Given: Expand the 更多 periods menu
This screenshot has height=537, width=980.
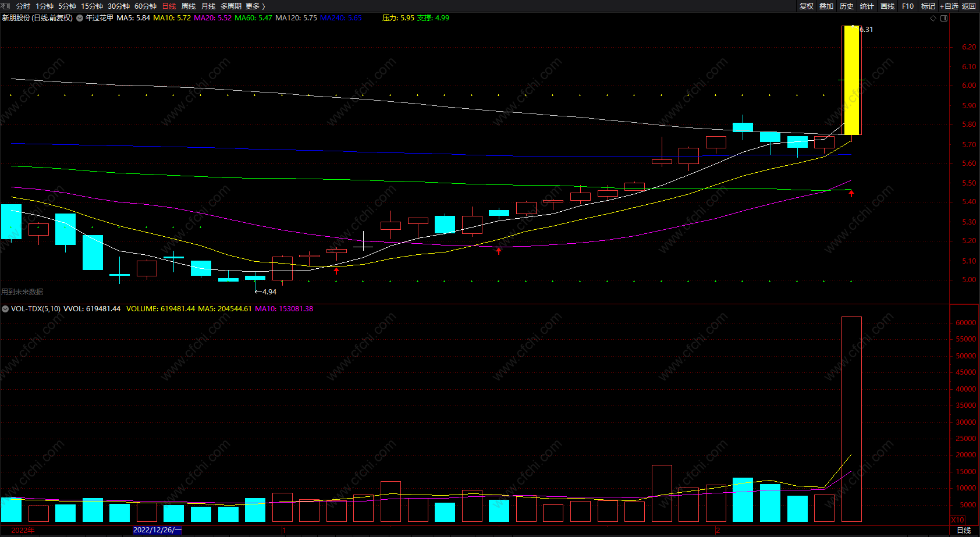Looking at the screenshot, I should point(255,6).
